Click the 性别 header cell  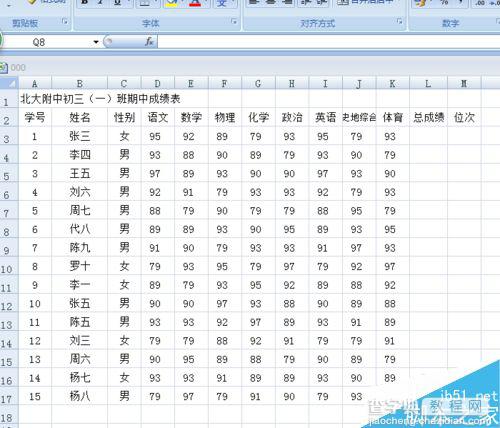click(124, 117)
